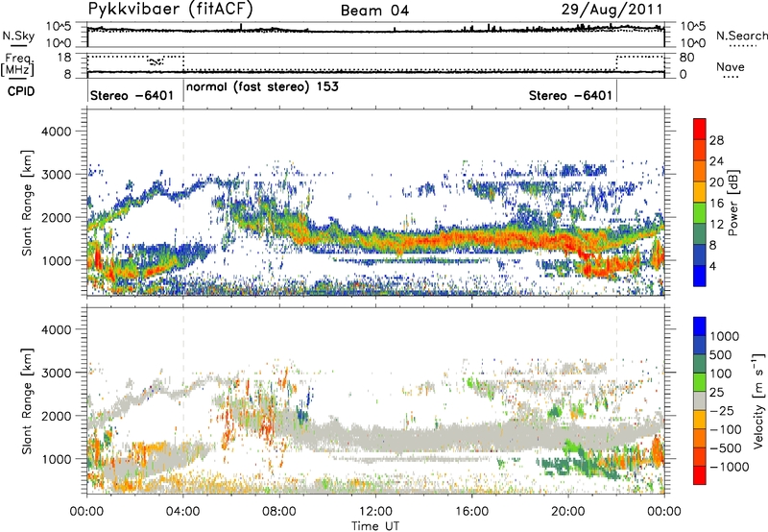Click the N.Search legend label
The width and height of the screenshot is (768, 532).
(741, 36)
